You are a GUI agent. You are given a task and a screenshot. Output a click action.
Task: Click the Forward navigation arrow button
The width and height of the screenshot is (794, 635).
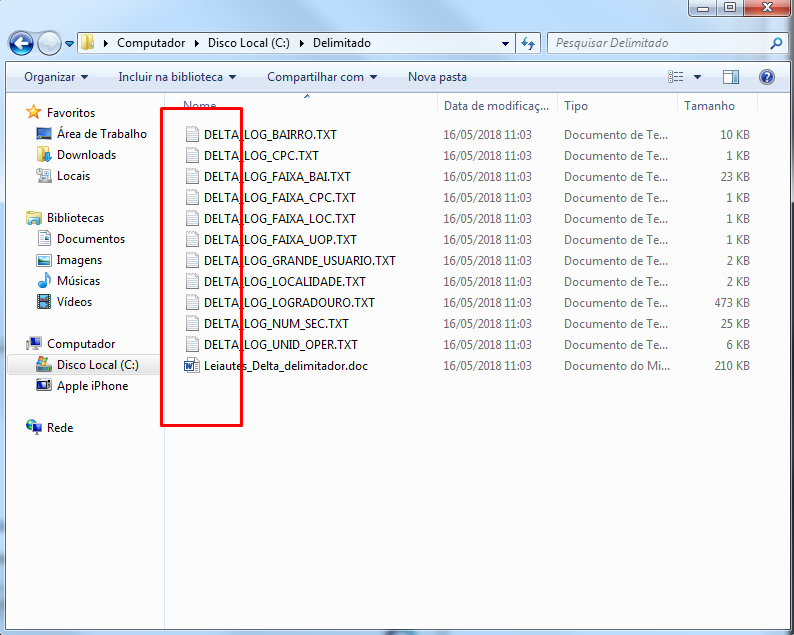click(x=49, y=44)
